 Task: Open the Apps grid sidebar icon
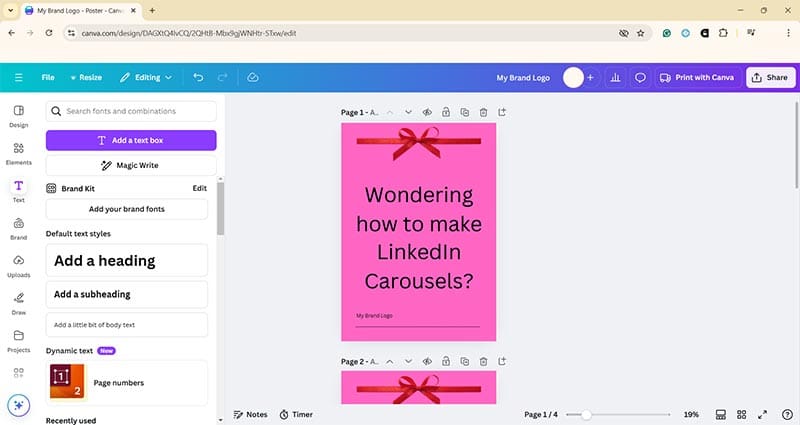pyautogui.click(x=18, y=373)
